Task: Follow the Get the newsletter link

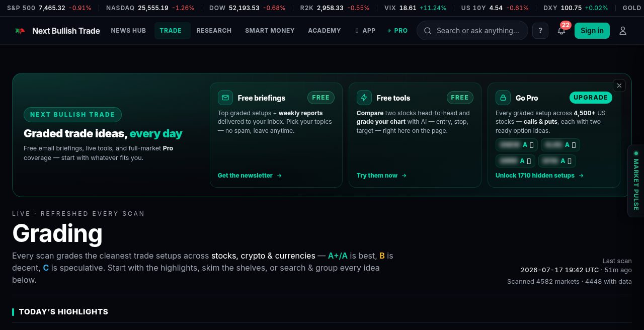Action: point(250,176)
